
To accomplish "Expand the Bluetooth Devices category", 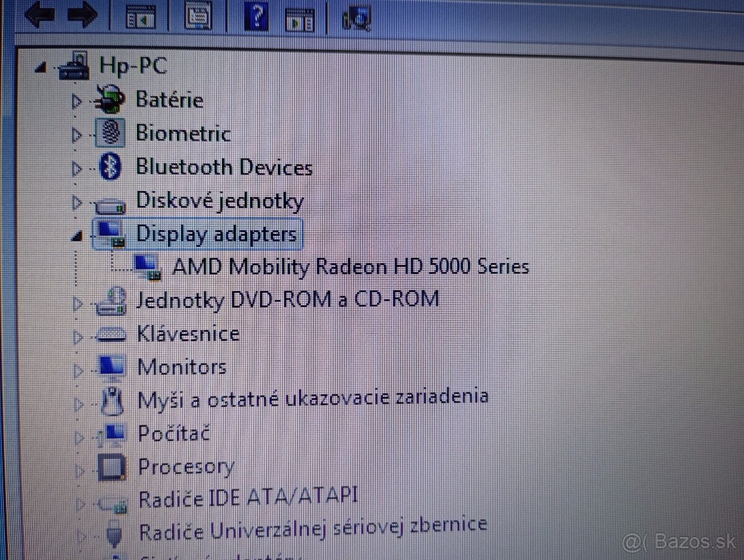I will point(76,167).
